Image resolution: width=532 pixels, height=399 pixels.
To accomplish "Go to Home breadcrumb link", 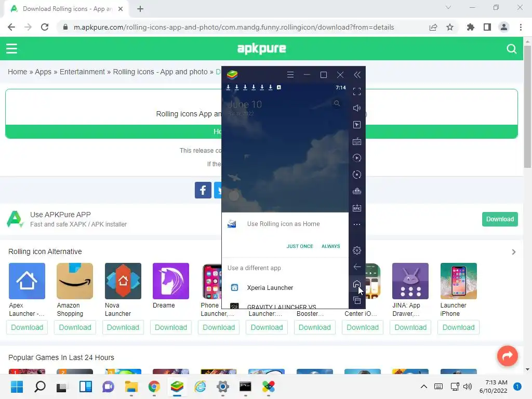I will tap(17, 72).
